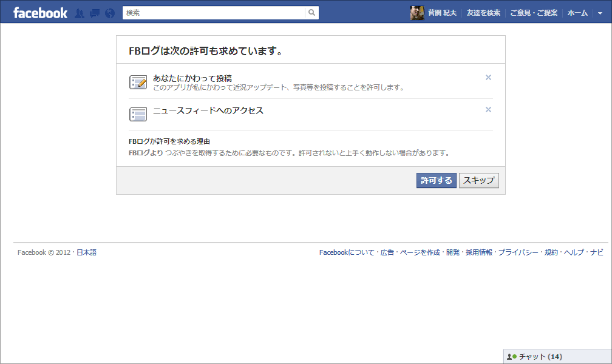
Task: Click the 日本語 language link
Action: tap(86, 252)
